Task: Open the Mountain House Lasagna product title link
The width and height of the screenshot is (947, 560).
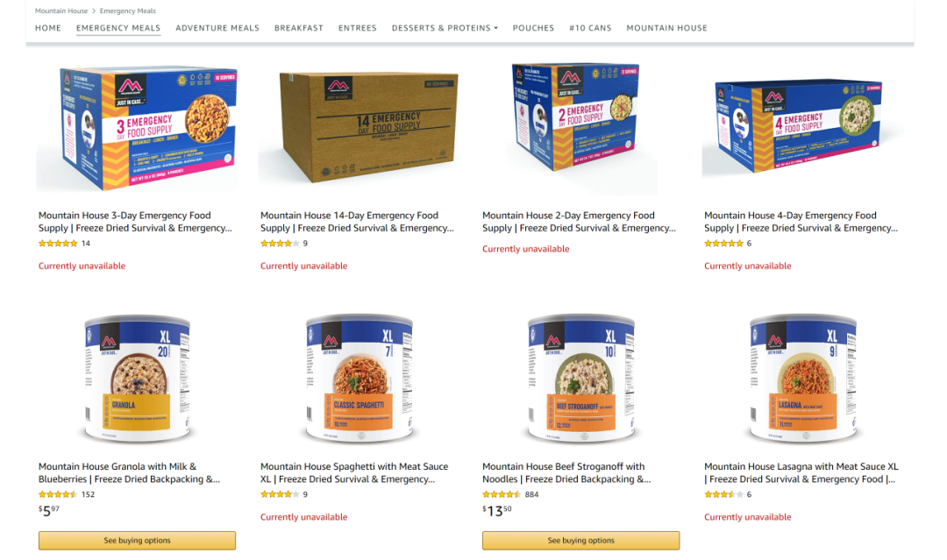Action: (x=801, y=472)
